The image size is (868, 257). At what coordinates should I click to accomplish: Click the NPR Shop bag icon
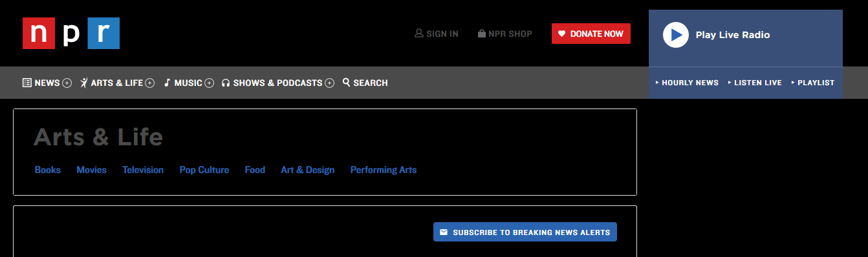482,34
